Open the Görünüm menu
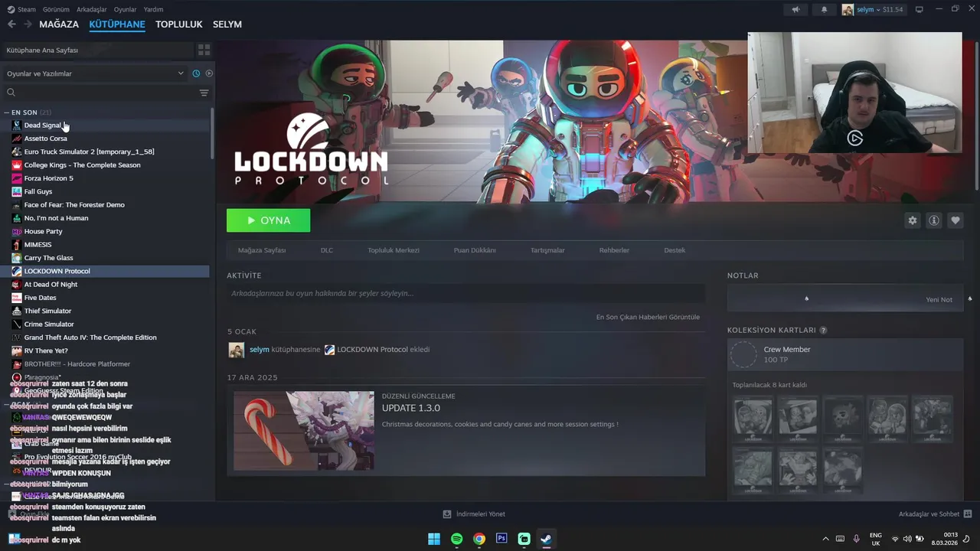This screenshot has height=551, width=980. point(56,9)
